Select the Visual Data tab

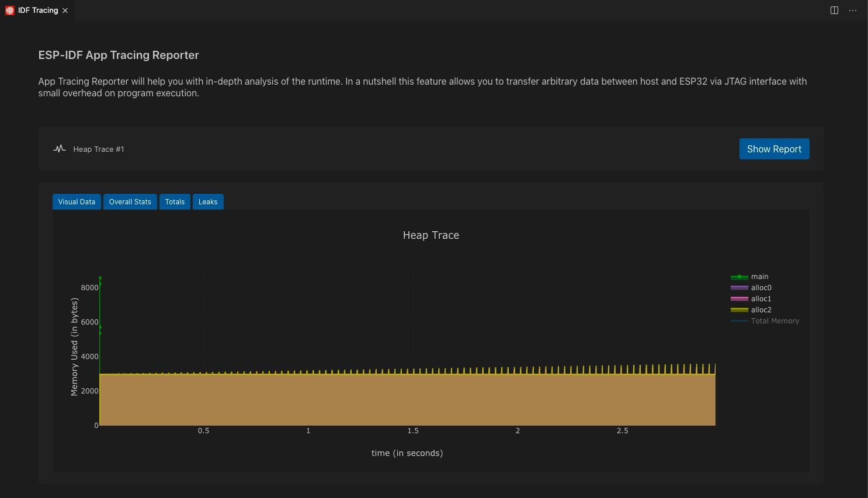(x=77, y=201)
